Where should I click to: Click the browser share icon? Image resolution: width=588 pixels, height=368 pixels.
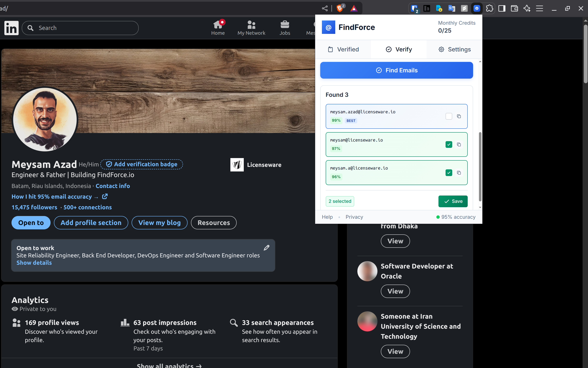(325, 9)
